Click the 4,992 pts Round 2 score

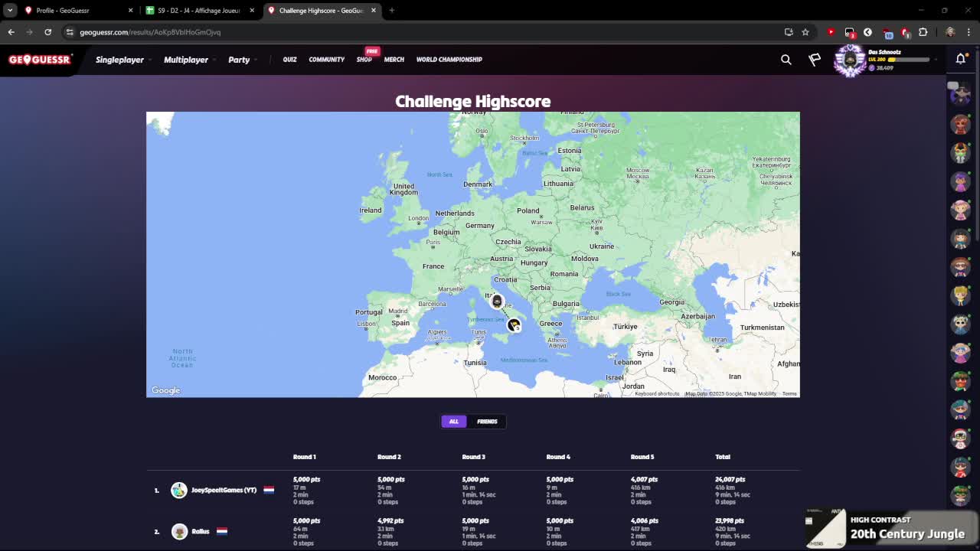(390, 521)
